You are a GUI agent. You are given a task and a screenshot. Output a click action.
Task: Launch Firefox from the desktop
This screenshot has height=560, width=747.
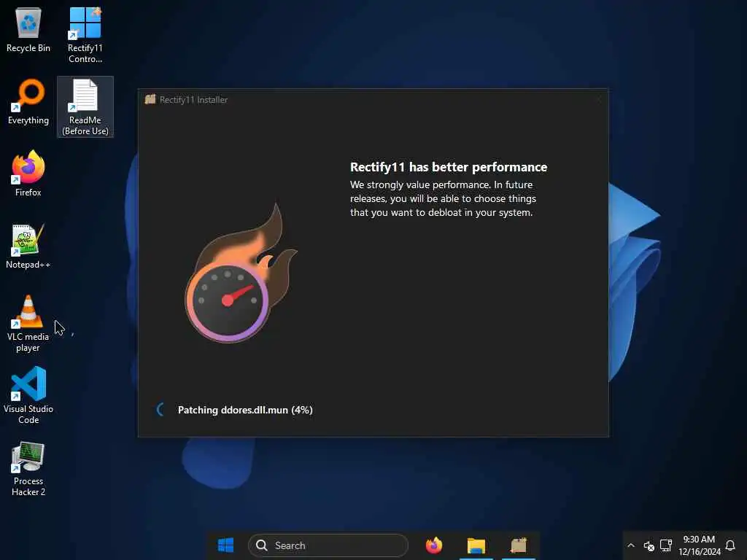tap(28, 174)
